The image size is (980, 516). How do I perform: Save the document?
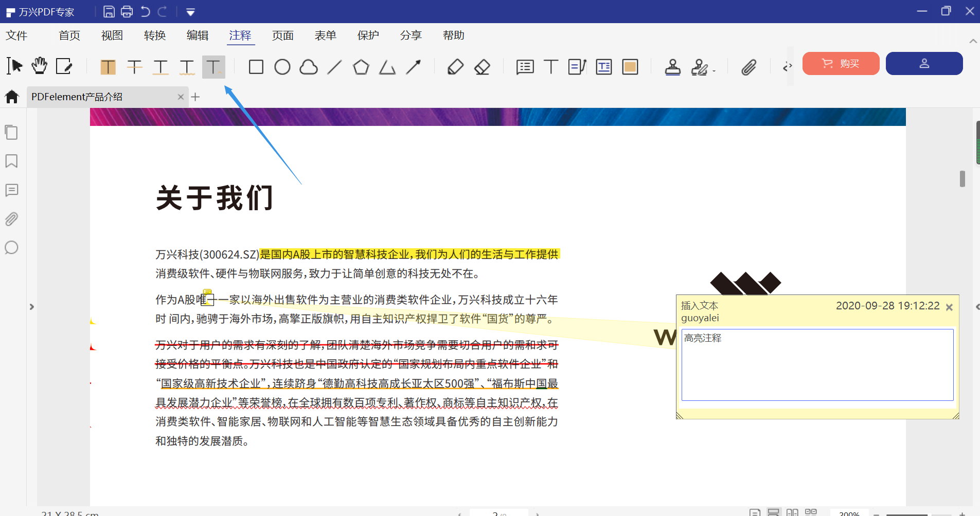tap(109, 11)
